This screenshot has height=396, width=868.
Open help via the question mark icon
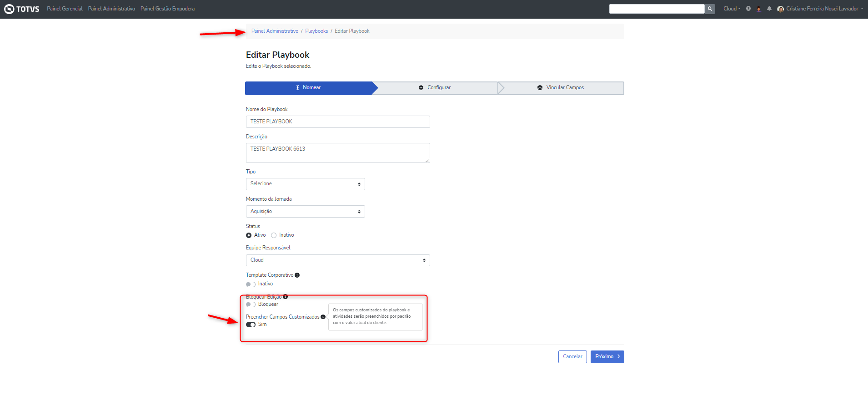point(748,9)
